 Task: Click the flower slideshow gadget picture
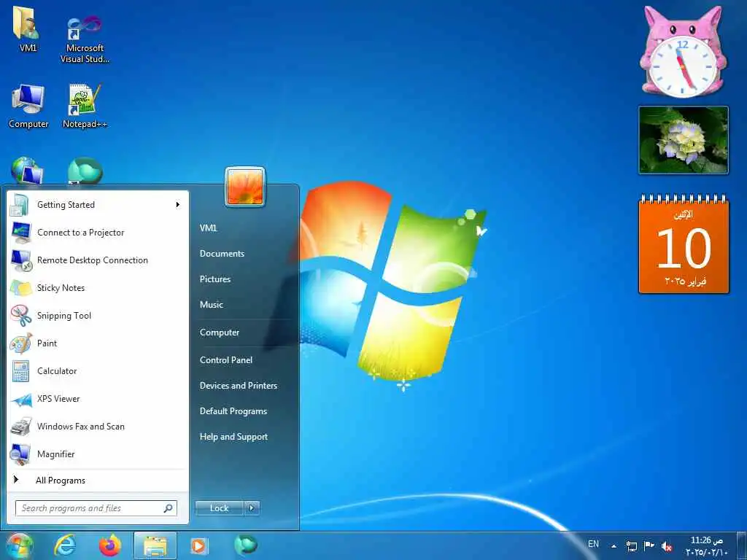pyautogui.click(x=683, y=140)
